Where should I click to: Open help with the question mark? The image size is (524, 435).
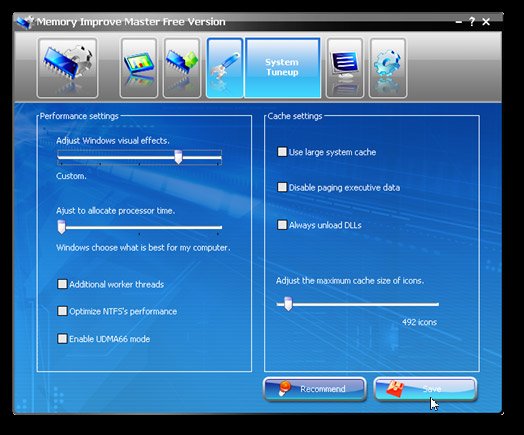point(472,22)
